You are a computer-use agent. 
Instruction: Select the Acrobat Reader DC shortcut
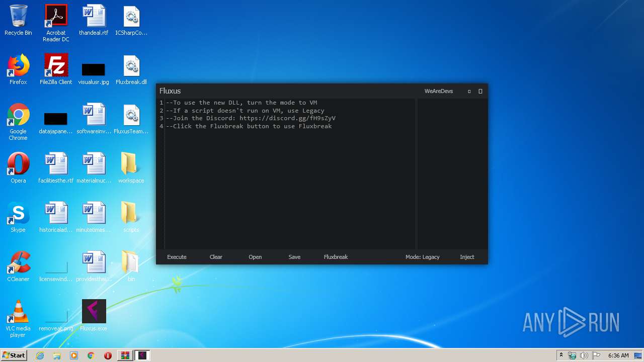(56, 24)
